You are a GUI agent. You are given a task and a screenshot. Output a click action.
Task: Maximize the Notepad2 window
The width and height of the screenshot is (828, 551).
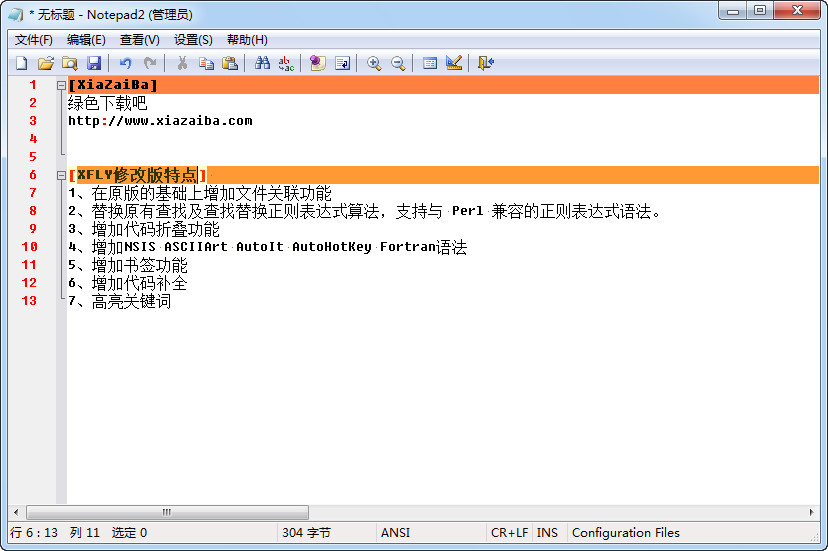[x=759, y=11]
